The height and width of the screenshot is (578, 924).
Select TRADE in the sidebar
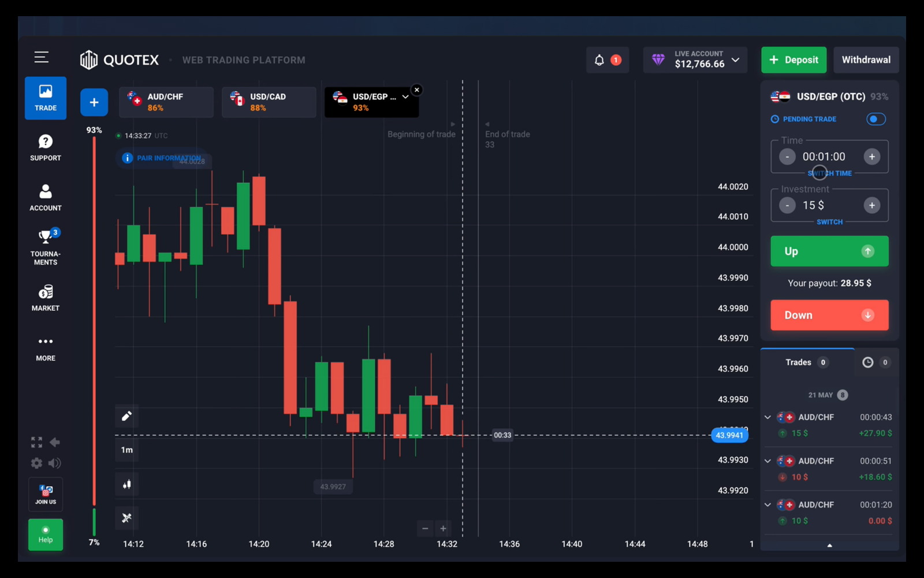pyautogui.click(x=46, y=98)
